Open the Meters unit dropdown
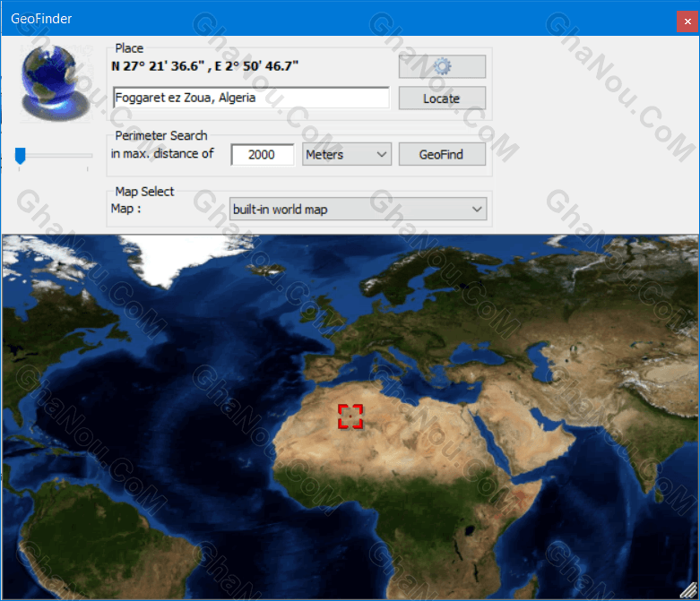 347,154
